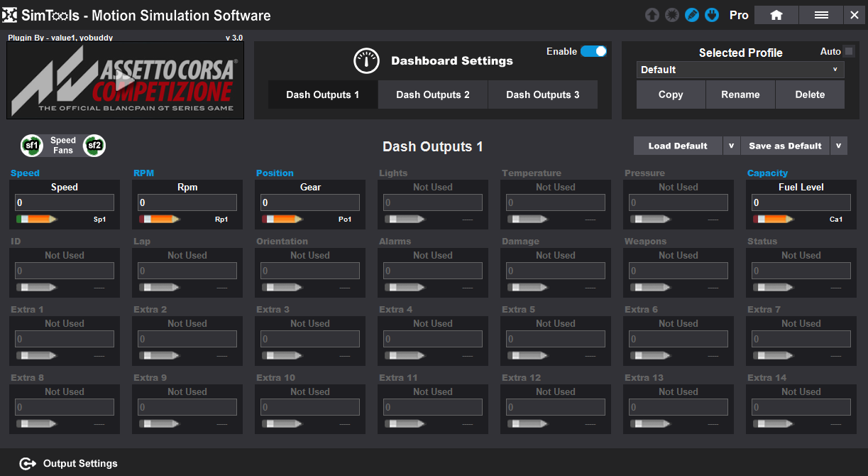Click the Rpm value input field
This screenshot has width=868, height=476.
coord(187,203)
